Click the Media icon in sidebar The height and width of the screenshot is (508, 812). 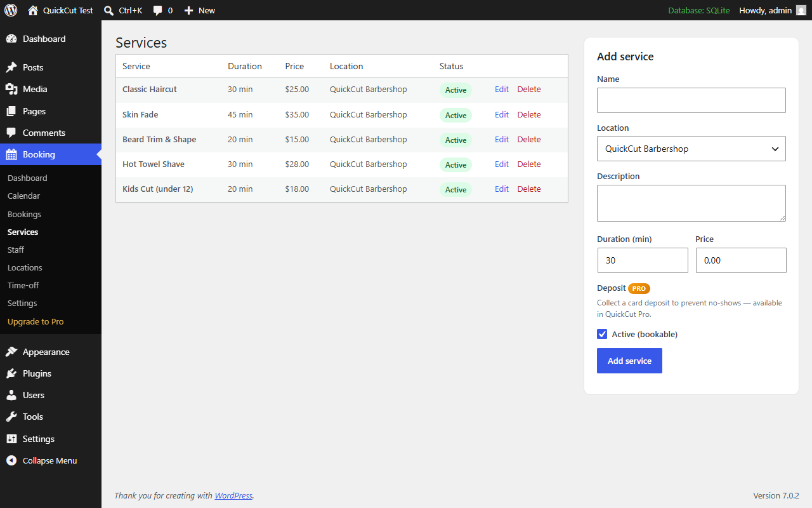(11, 89)
